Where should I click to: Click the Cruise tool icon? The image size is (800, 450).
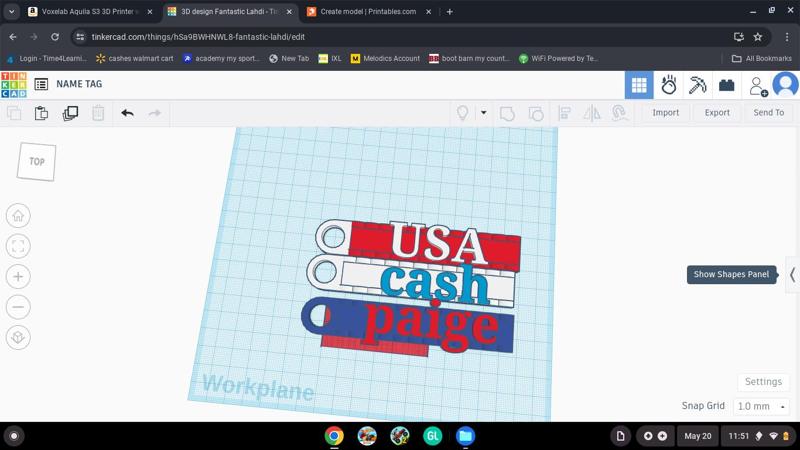619,113
